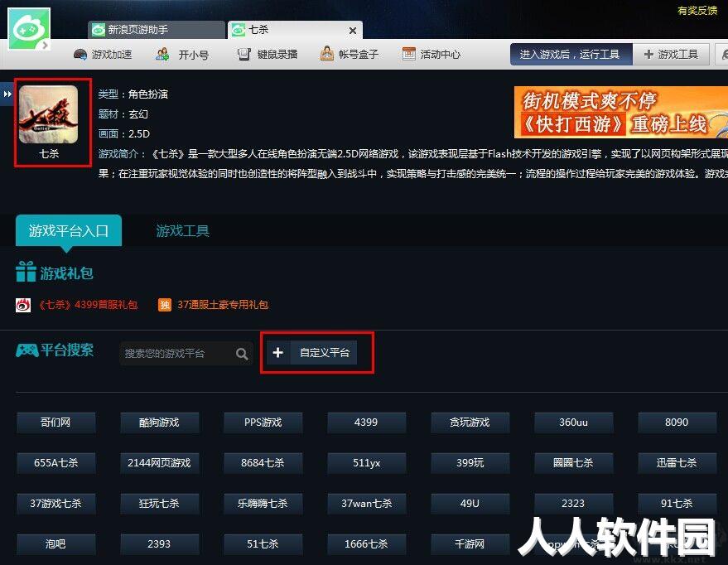Select the 360uu platform
This screenshot has height=565, width=728.
573,423
